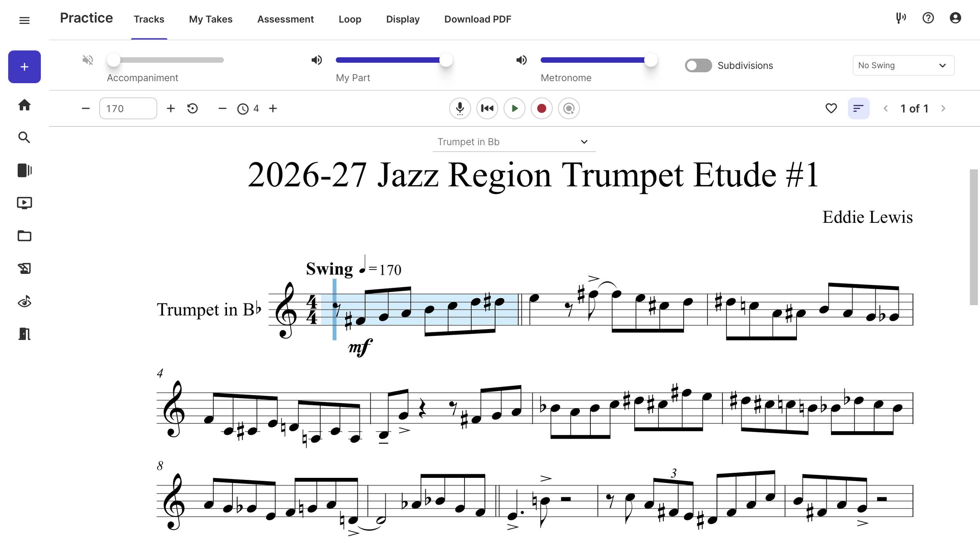Decrease count-in beats with minus

point(222,108)
